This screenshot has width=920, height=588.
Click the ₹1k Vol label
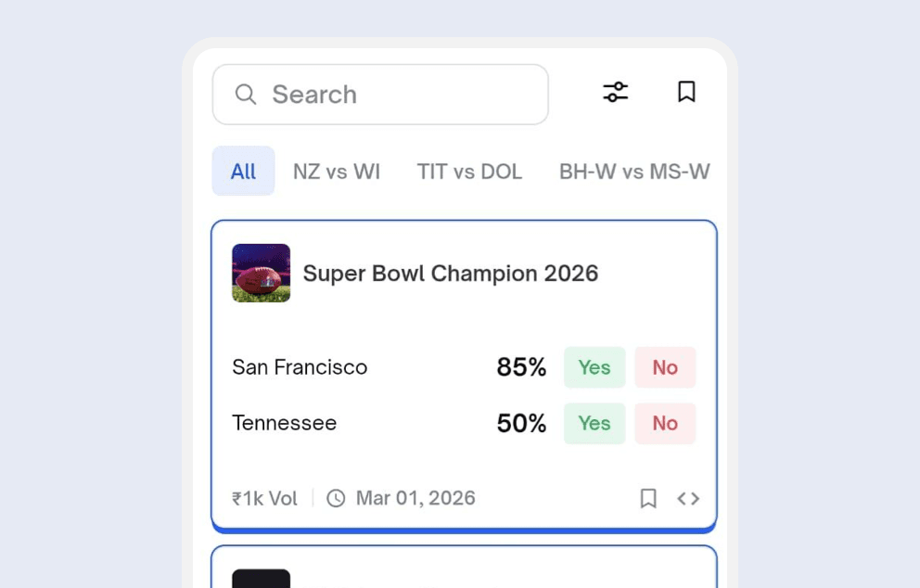pyautogui.click(x=263, y=498)
